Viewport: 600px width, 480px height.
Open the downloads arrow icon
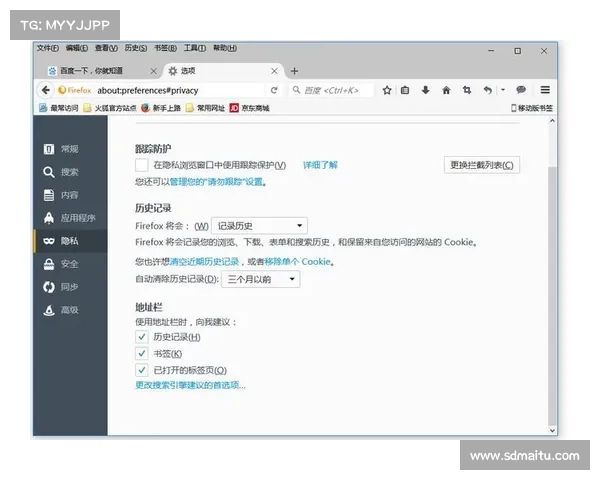(426, 90)
